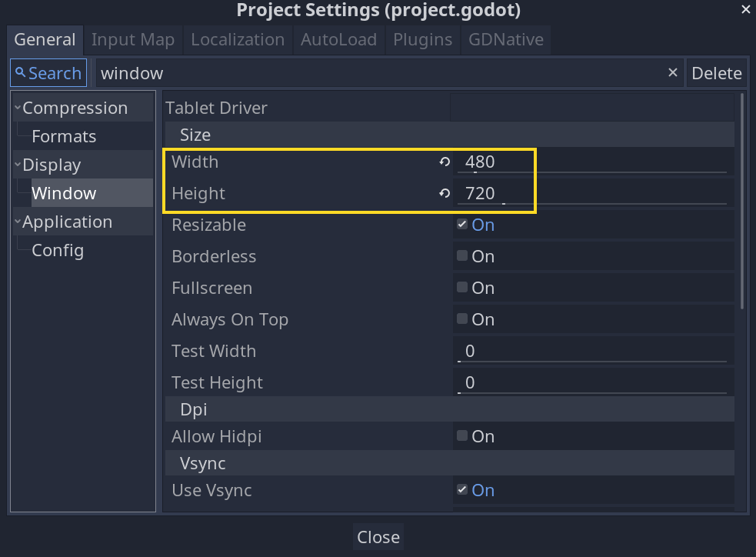Click the Delete button
This screenshot has height=557, width=756.
(717, 72)
